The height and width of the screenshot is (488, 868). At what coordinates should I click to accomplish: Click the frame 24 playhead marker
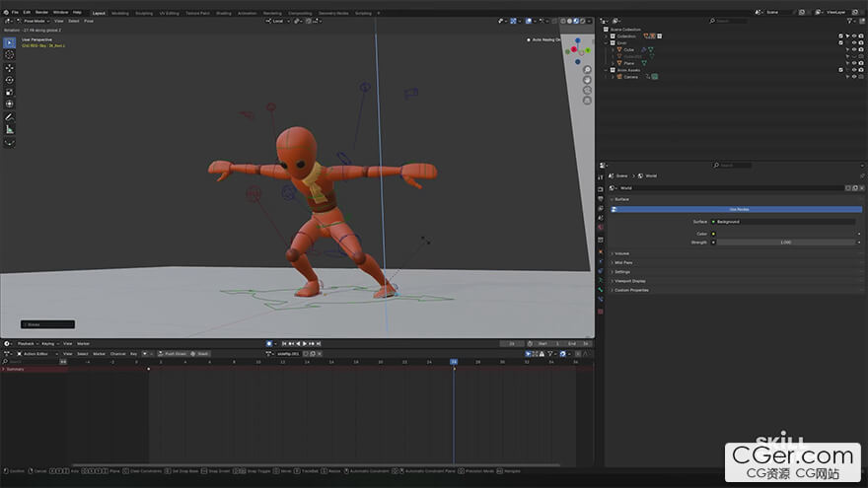pyautogui.click(x=454, y=362)
